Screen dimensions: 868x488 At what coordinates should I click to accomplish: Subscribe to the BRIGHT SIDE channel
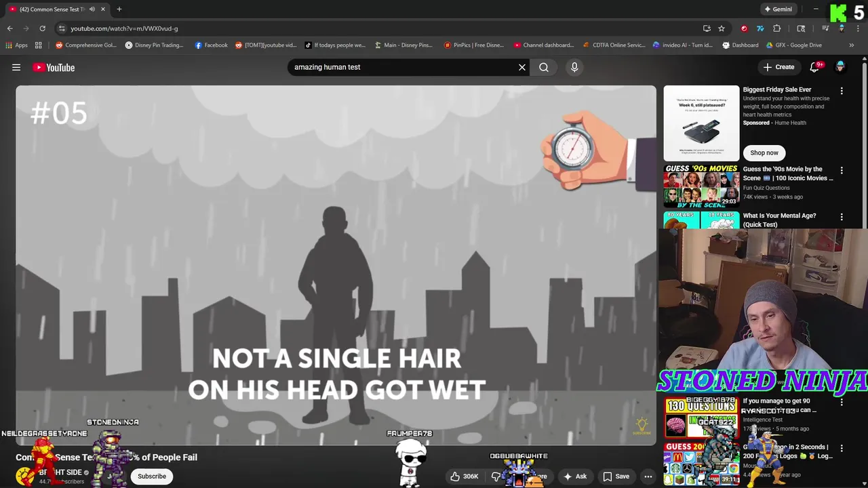point(152,476)
